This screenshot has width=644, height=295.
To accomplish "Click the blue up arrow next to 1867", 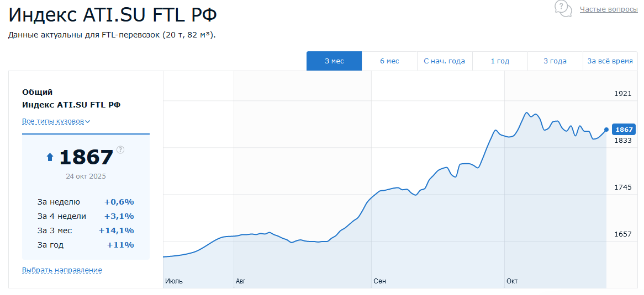I will coord(50,157).
